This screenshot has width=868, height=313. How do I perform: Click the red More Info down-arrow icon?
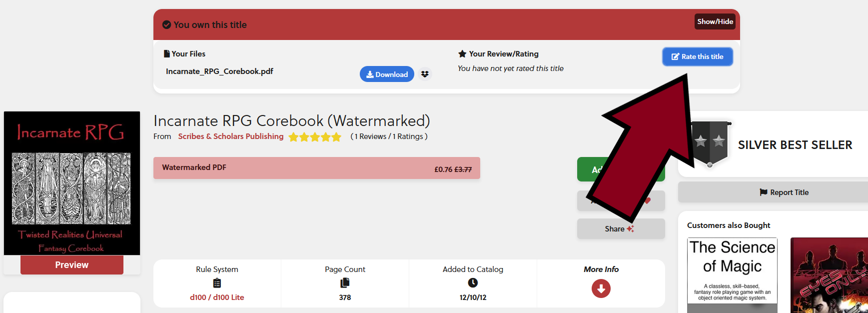pos(601,288)
